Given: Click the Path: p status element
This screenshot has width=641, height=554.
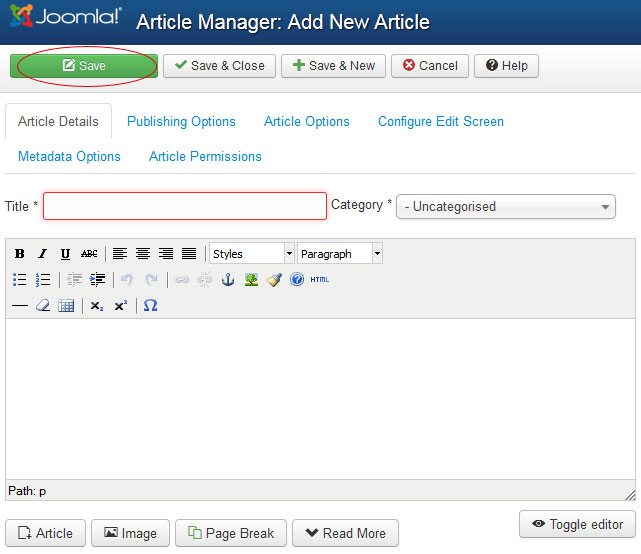Looking at the screenshot, I should tap(27, 491).
